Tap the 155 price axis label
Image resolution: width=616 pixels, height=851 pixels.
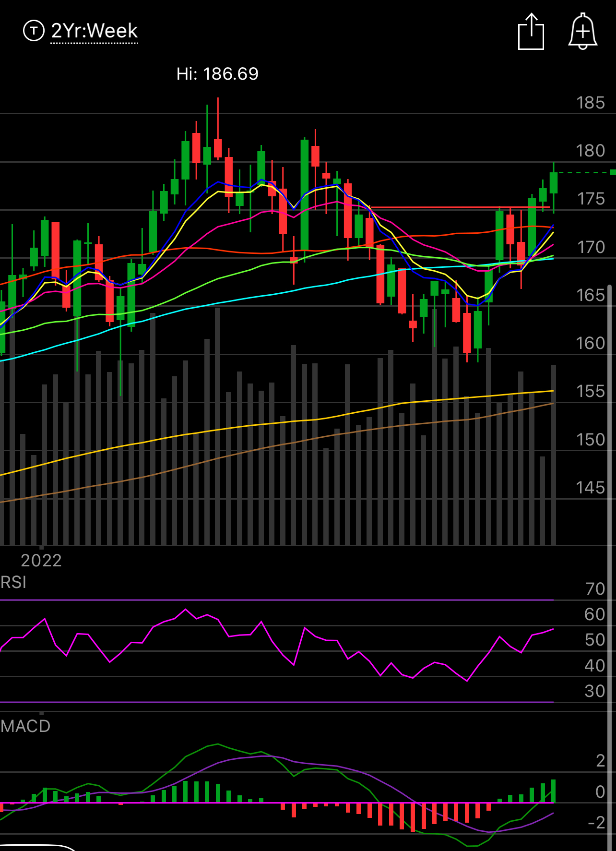tap(591, 391)
